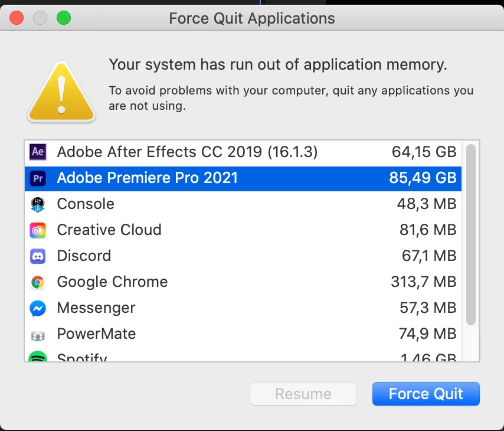Image resolution: width=504 pixels, height=431 pixels.
Task: Close the Force Quit Applications window
Action: pos(17,18)
